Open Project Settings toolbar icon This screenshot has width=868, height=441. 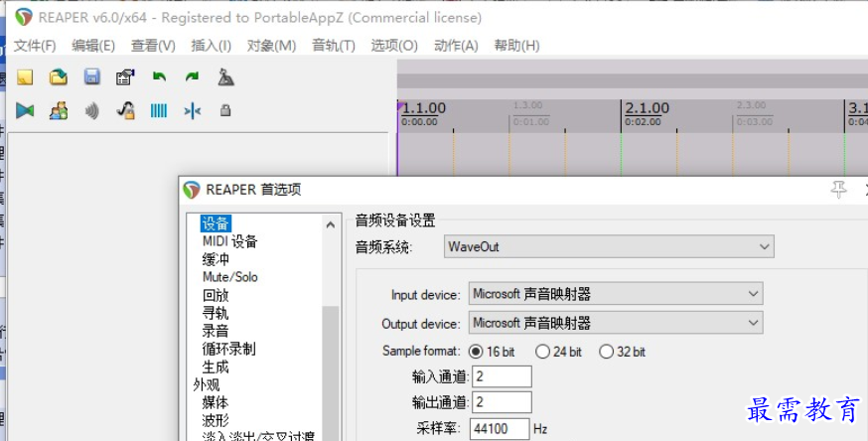(x=125, y=76)
